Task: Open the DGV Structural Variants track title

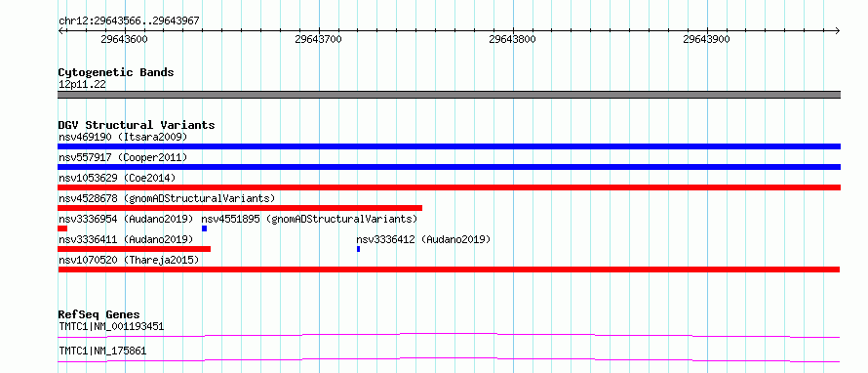Action: click(x=137, y=125)
